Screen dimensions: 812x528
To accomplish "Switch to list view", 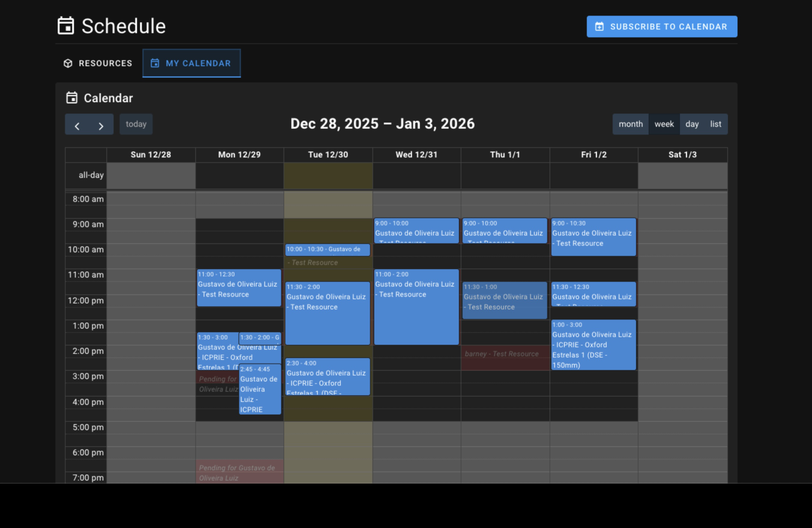I will click(715, 124).
